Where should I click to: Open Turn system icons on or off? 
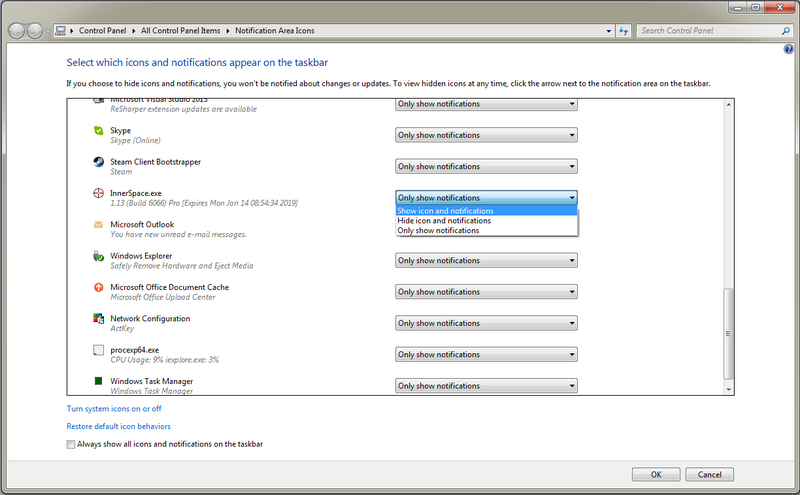(x=114, y=409)
